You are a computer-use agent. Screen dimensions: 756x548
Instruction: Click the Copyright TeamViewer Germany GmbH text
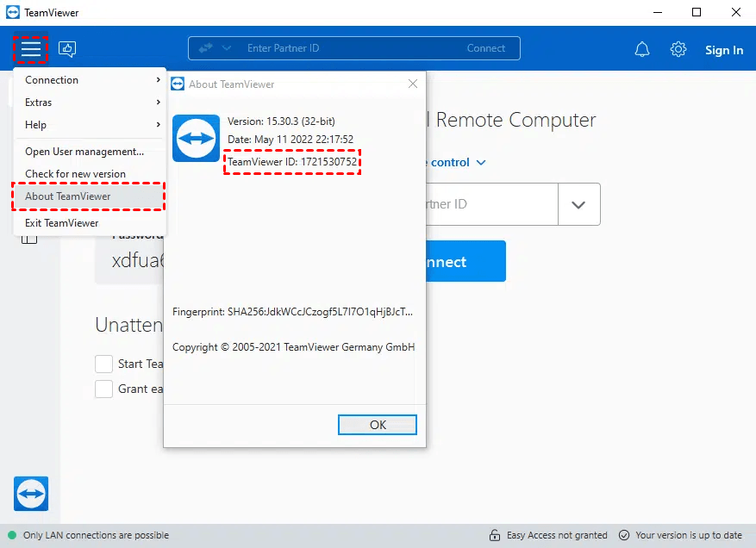pos(293,347)
